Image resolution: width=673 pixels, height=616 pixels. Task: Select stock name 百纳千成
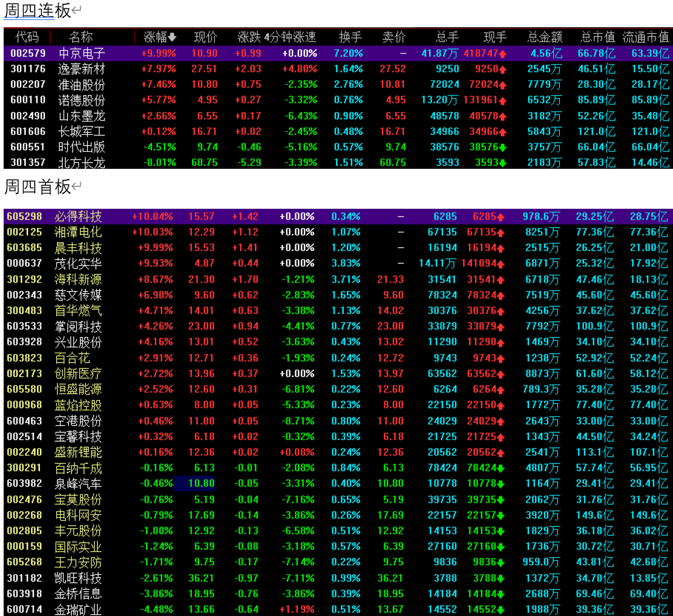pyautogui.click(x=78, y=468)
